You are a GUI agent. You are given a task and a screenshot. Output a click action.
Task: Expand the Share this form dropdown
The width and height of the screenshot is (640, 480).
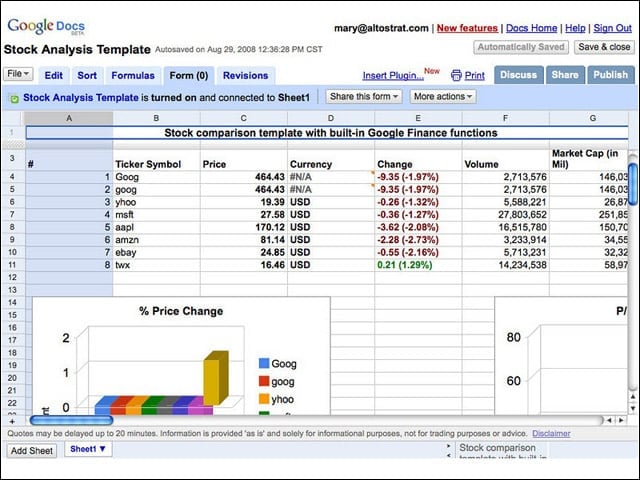(x=364, y=97)
